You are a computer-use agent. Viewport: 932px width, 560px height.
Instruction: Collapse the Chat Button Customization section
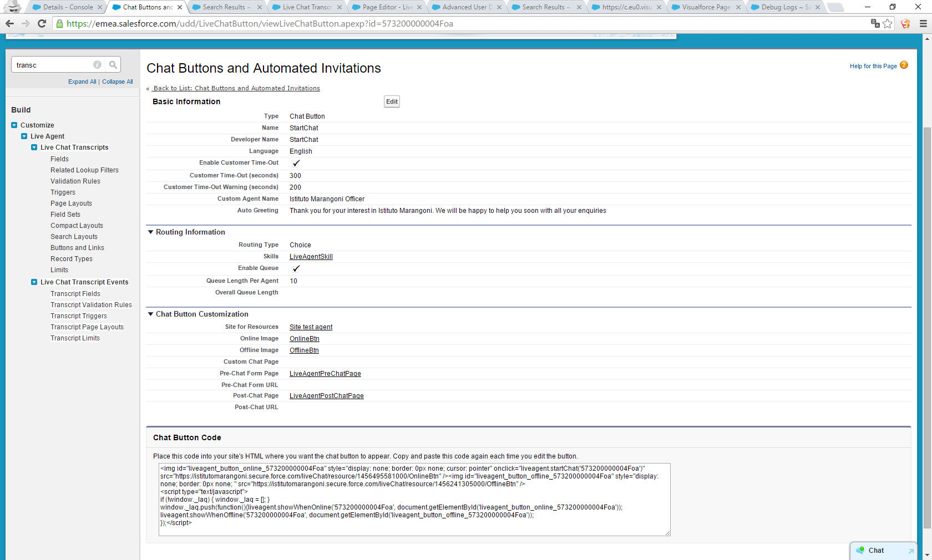click(x=150, y=314)
